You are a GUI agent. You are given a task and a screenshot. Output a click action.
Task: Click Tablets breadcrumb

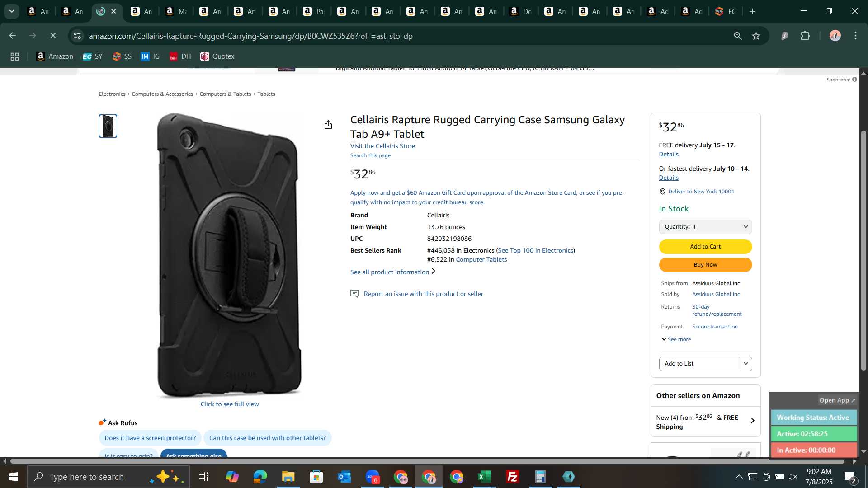[266, 94]
